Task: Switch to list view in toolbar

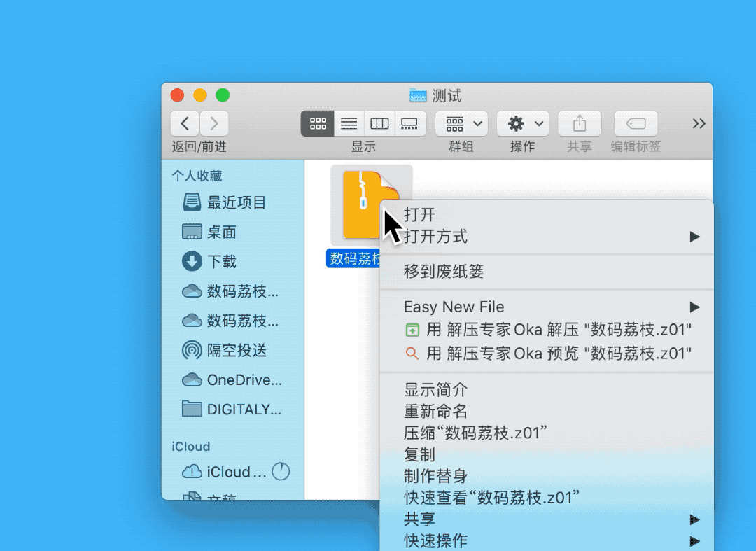Action: pyautogui.click(x=349, y=124)
